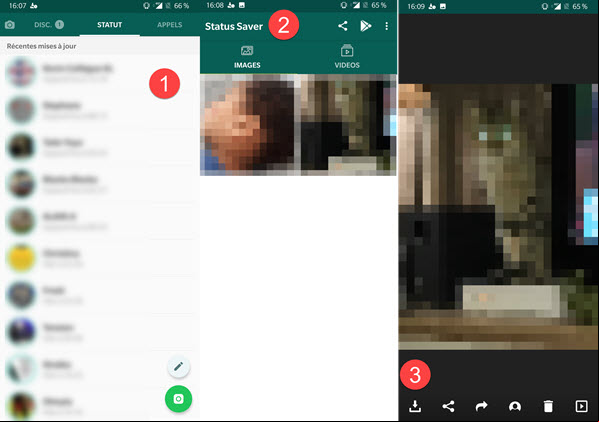Tap the profile picture icon in toolbar
This screenshot has height=422, width=599.
pyautogui.click(x=515, y=406)
